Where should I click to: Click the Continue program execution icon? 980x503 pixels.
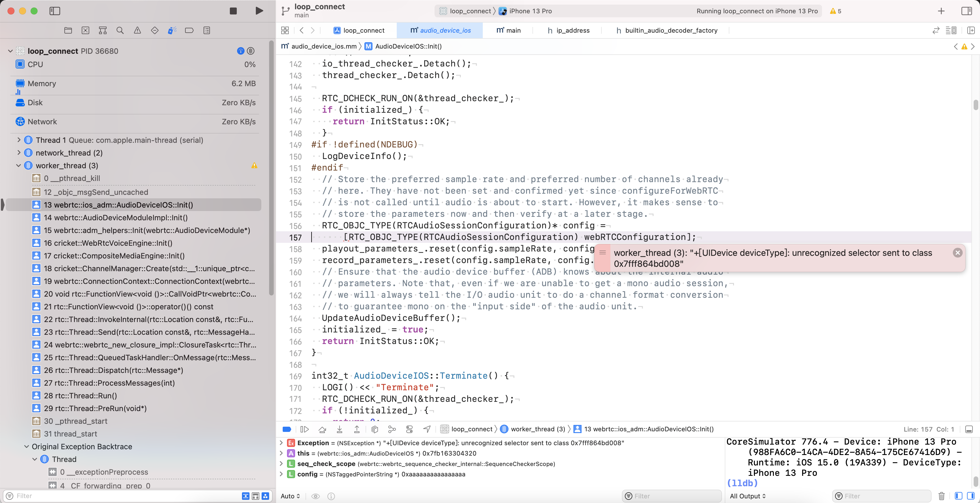coord(304,429)
